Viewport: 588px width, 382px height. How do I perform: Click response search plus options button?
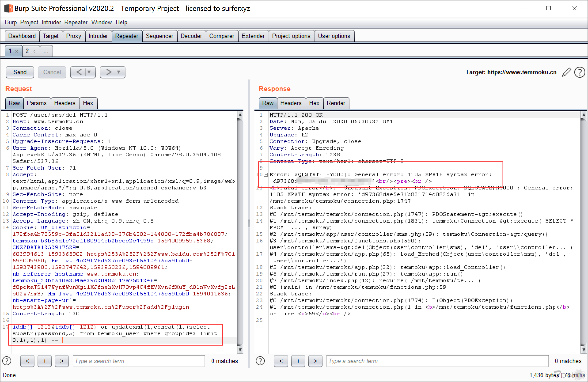click(298, 361)
